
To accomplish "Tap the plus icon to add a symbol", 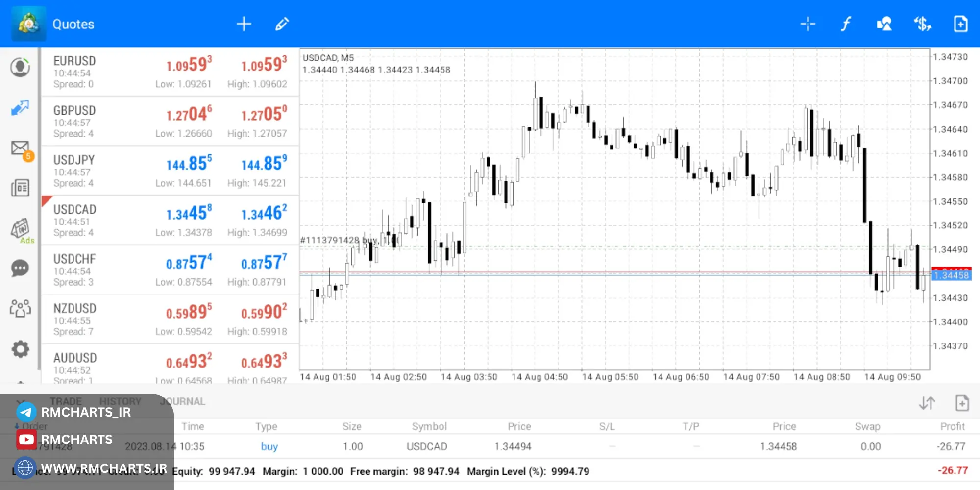I will coord(244,24).
